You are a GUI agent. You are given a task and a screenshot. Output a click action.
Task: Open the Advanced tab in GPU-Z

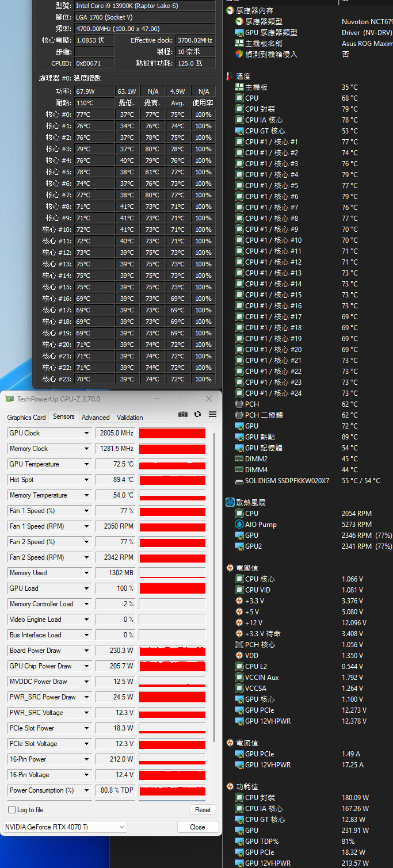tap(96, 418)
